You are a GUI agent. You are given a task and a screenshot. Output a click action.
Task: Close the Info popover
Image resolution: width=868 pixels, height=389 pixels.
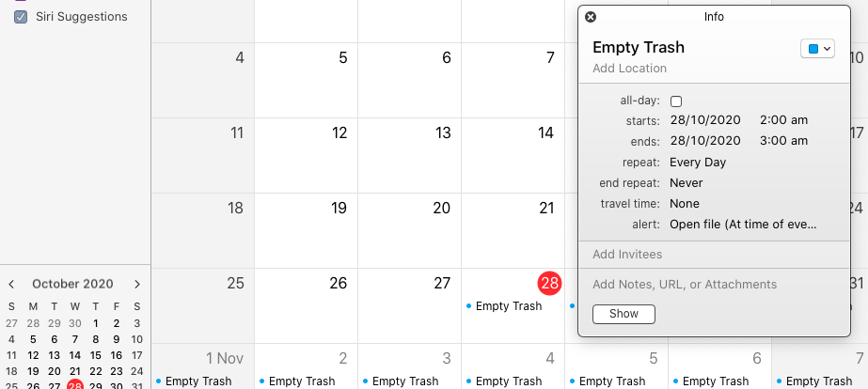click(591, 17)
